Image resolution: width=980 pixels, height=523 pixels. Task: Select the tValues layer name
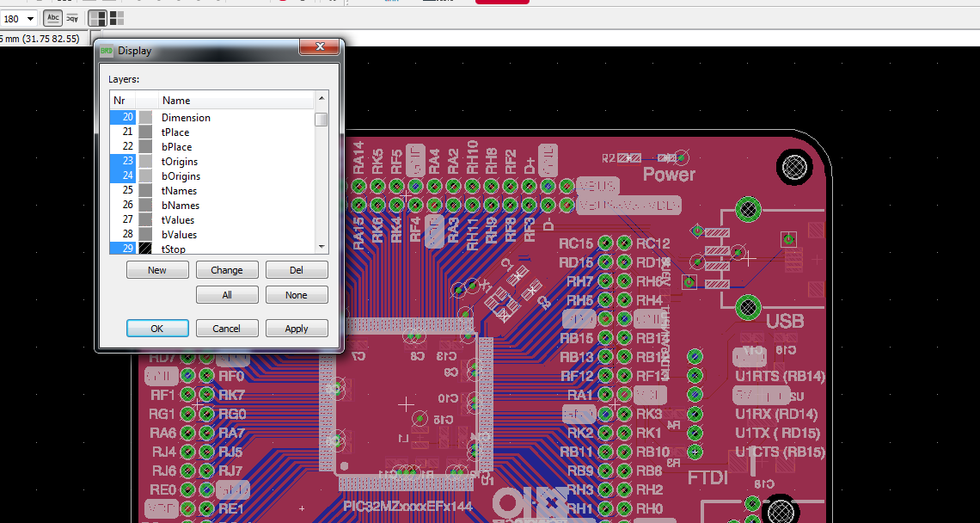point(177,219)
